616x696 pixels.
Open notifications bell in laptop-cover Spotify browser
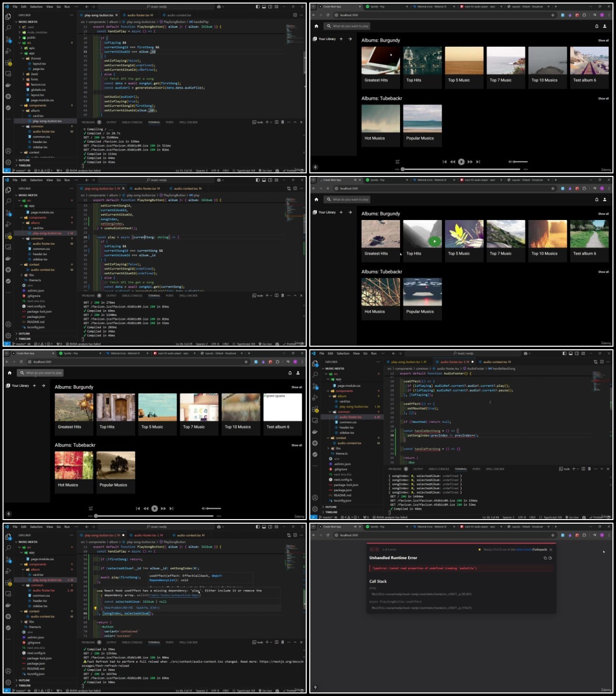[597, 26]
